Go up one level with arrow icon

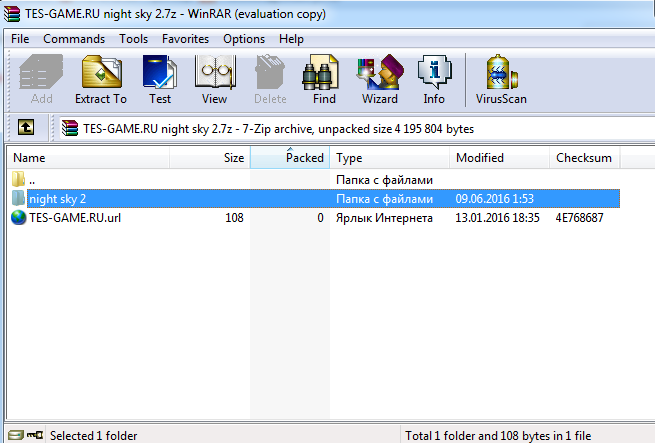pyautogui.click(x=26, y=127)
